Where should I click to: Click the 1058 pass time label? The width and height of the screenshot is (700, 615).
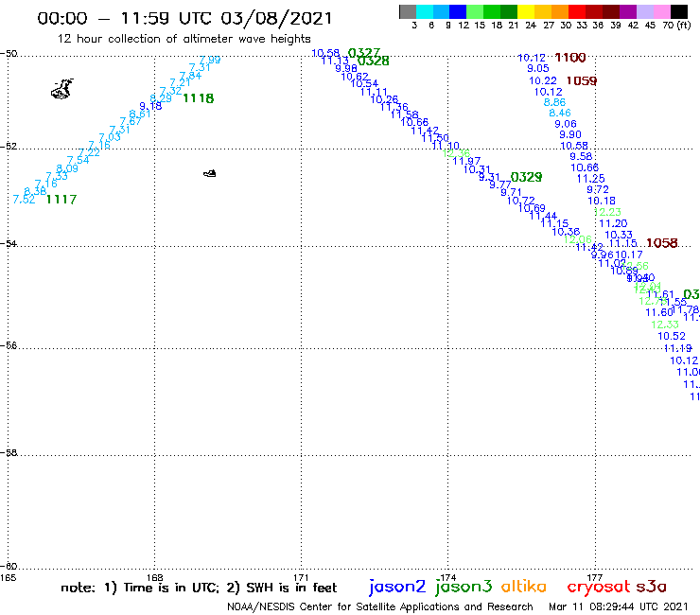click(x=662, y=243)
